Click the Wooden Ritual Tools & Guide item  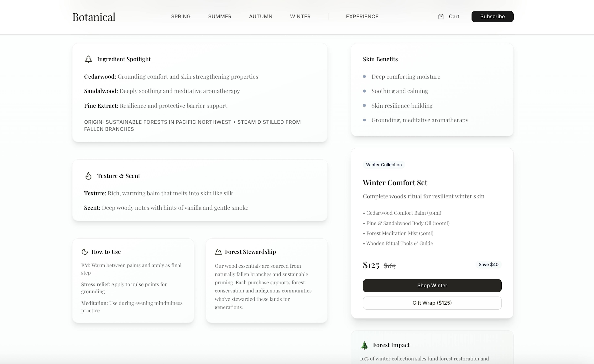pos(398,244)
